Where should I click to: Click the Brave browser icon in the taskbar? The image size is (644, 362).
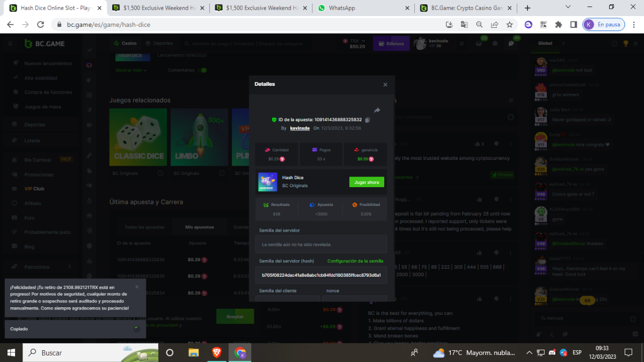pos(216,352)
